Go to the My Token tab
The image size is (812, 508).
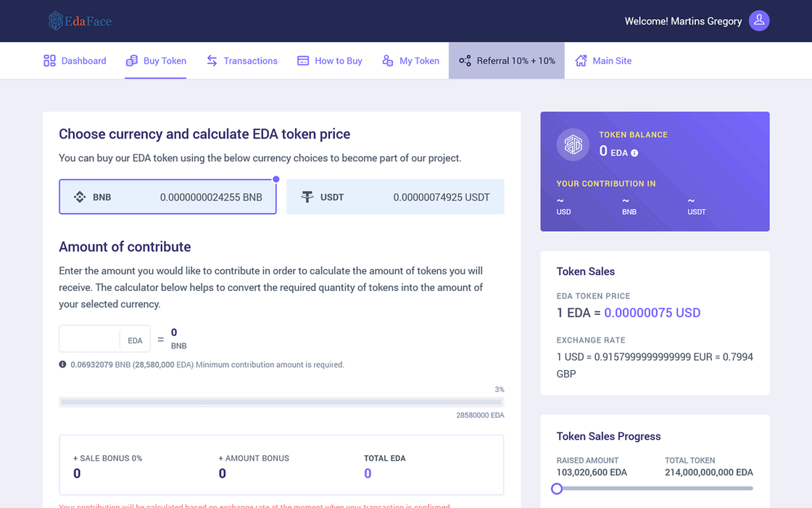click(x=419, y=61)
